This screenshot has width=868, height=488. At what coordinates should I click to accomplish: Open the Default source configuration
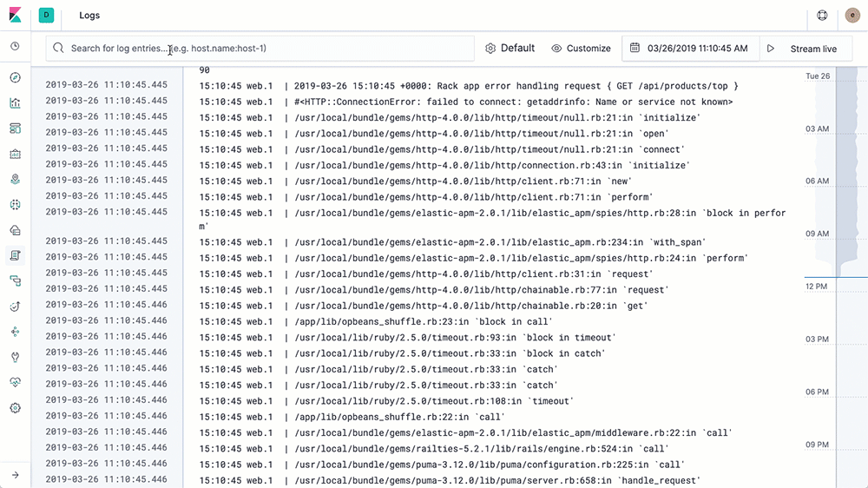coord(510,49)
